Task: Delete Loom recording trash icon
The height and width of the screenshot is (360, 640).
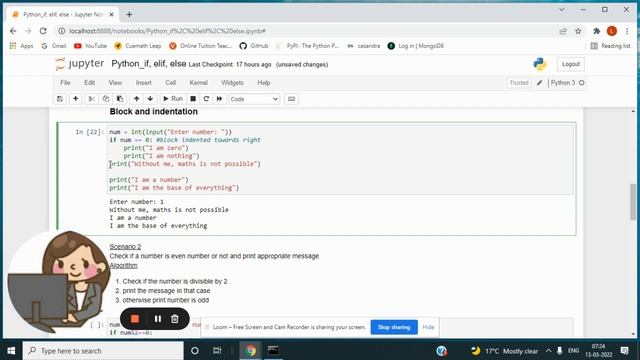Action: (175, 319)
